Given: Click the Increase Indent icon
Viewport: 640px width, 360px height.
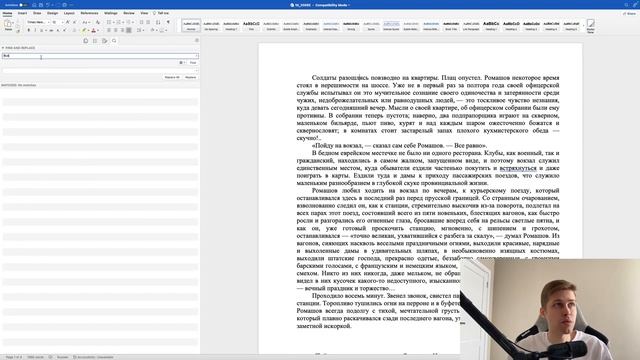Looking at the screenshot, I should [148, 22].
